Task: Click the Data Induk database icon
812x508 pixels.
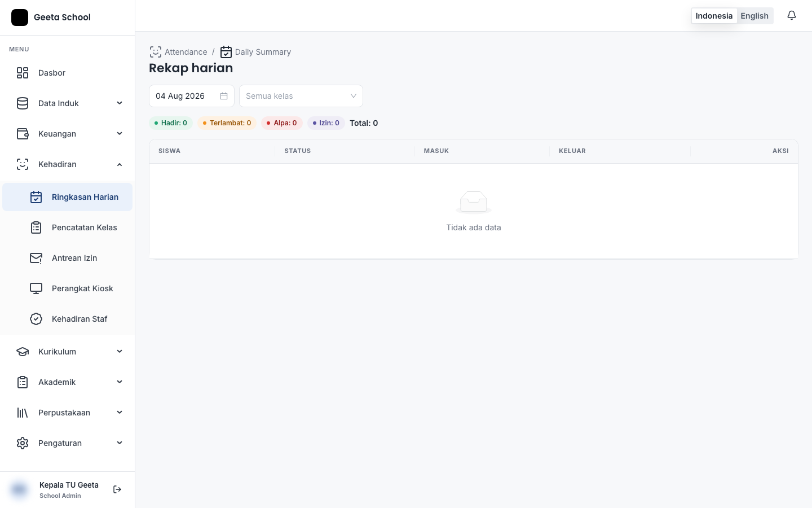Action: (23, 103)
